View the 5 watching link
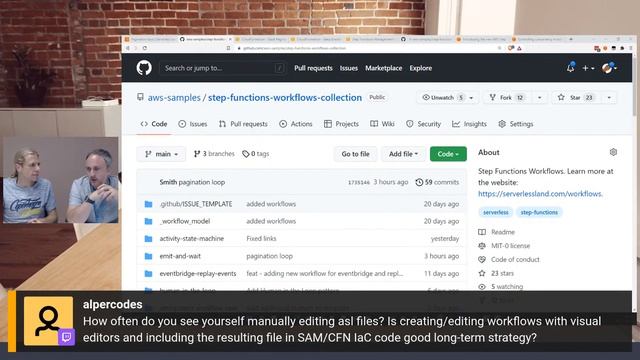The image size is (640, 360). pos(500,287)
